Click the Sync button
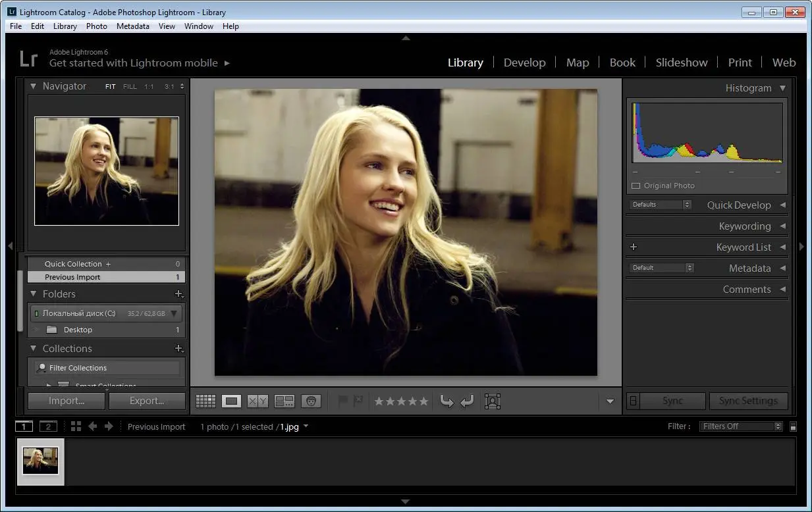The image size is (812, 512). point(673,401)
